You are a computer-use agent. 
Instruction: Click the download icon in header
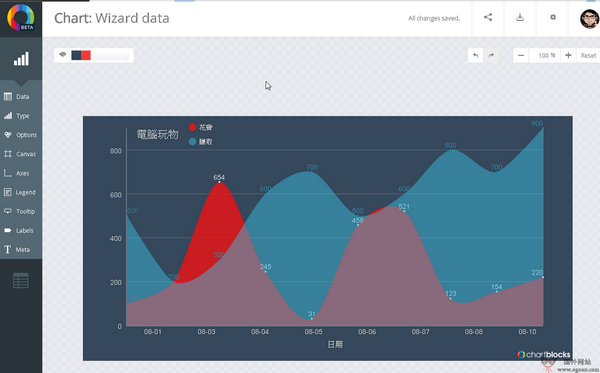pos(520,17)
